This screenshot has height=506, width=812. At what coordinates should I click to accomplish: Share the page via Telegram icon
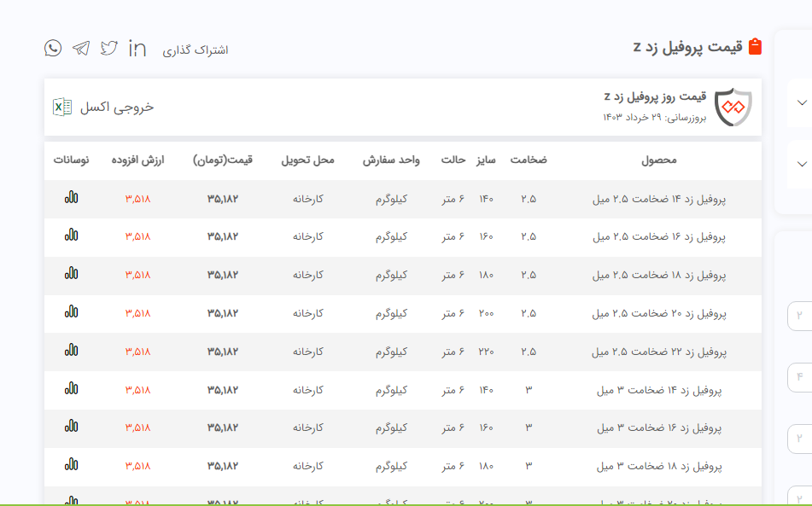(x=81, y=48)
